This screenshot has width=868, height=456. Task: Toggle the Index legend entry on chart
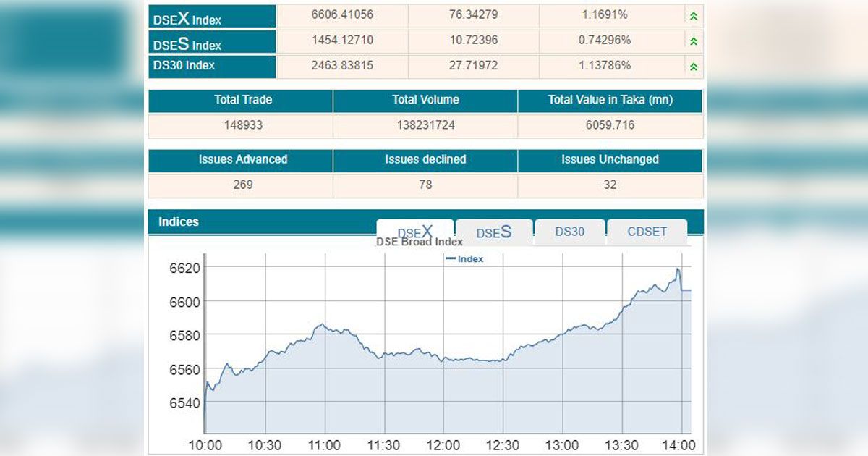coord(465,258)
